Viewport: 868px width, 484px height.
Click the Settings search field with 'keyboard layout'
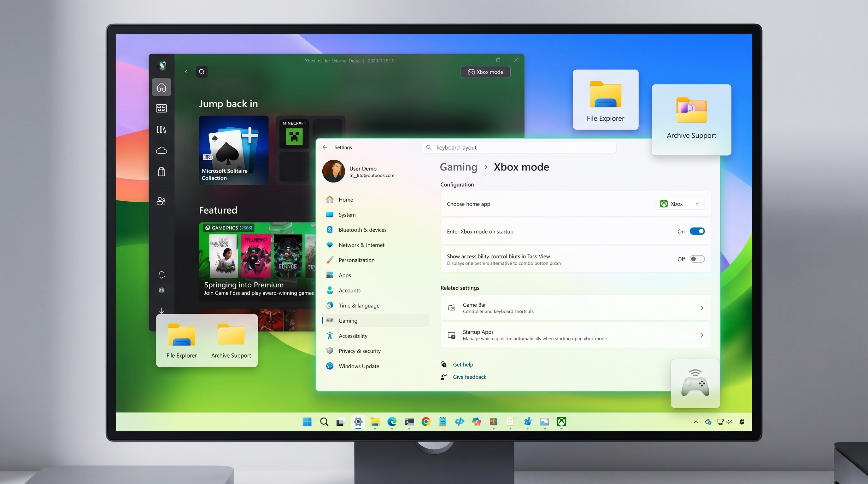pyautogui.click(x=519, y=147)
